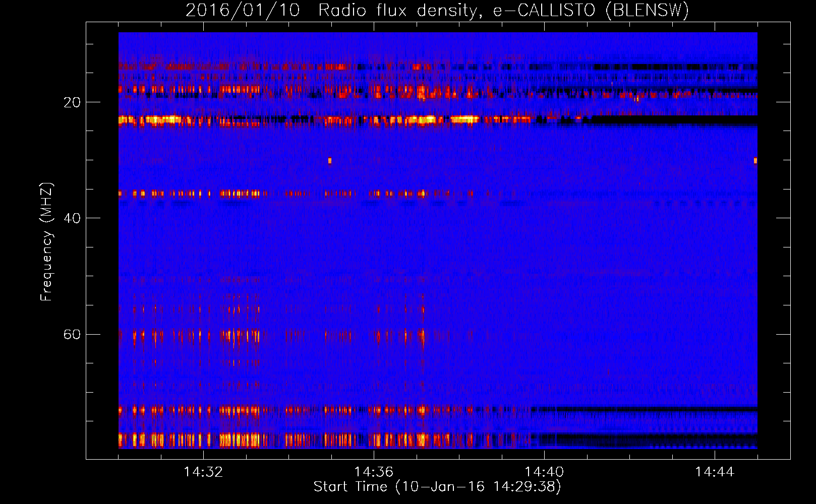Click the 14:44 time tick label
The width and height of the screenshot is (816, 504).
715,472
